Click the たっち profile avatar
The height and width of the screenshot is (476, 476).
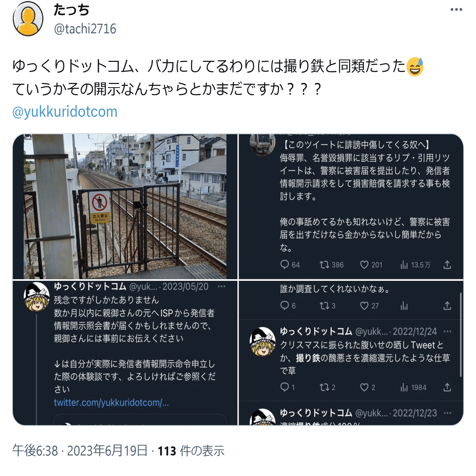(x=28, y=19)
